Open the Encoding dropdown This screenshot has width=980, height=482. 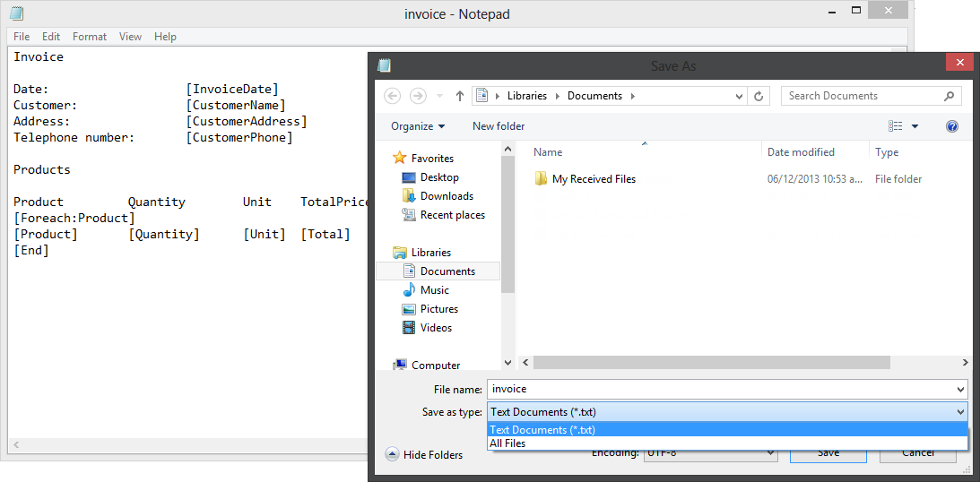pos(711,455)
